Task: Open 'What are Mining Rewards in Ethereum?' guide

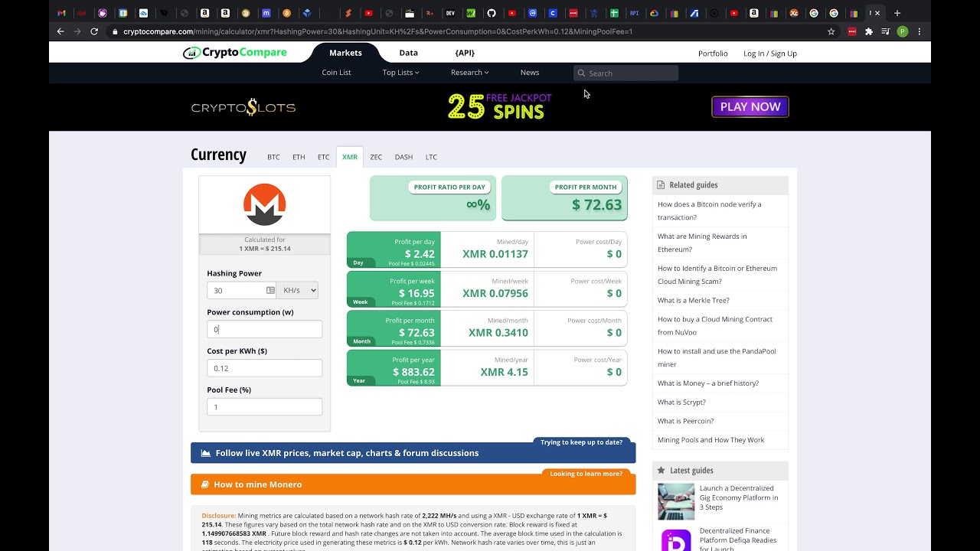Action: (x=702, y=243)
